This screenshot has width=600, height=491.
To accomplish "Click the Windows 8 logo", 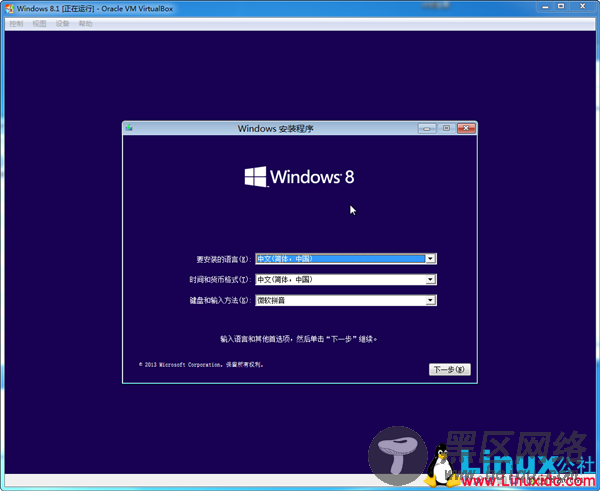I will (299, 177).
